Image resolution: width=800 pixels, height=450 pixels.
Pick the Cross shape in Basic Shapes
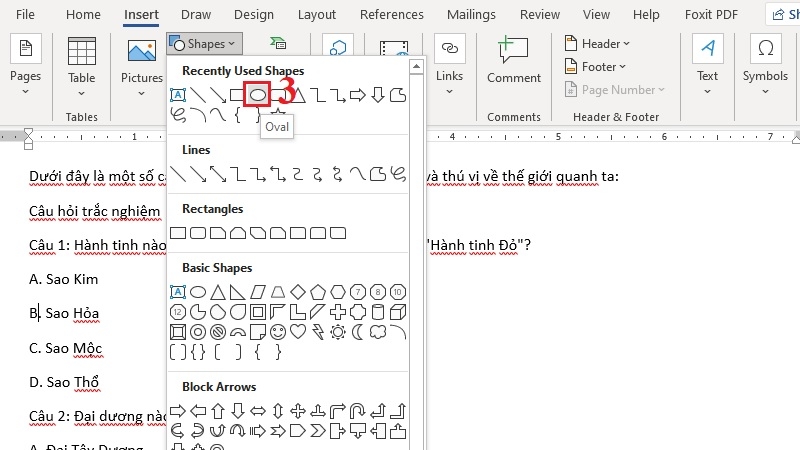click(338, 312)
